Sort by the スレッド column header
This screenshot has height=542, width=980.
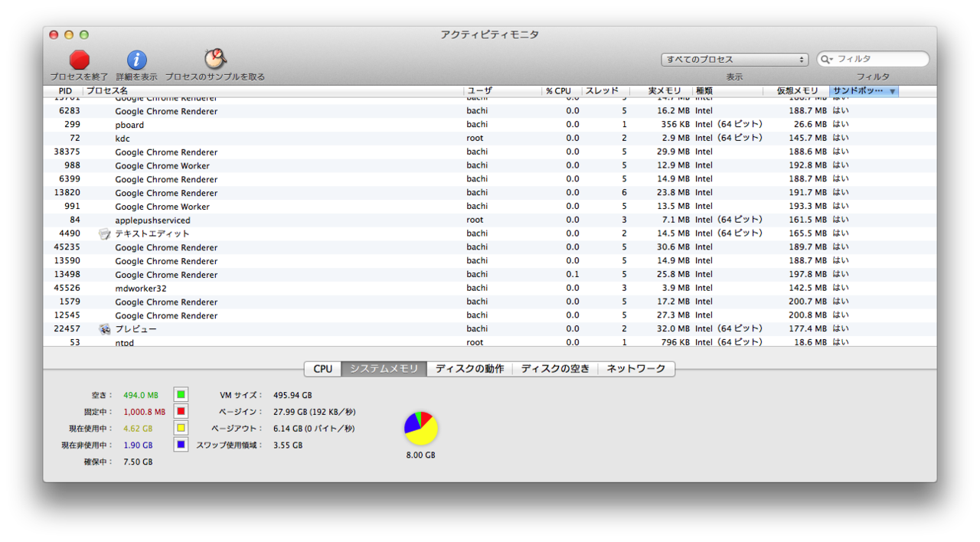pyautogui.click(x=606, y=91)
